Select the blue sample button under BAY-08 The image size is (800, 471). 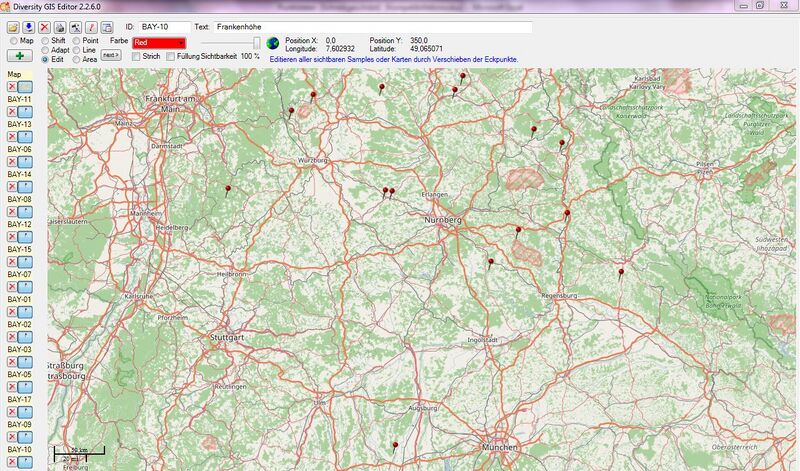(26, 212)
